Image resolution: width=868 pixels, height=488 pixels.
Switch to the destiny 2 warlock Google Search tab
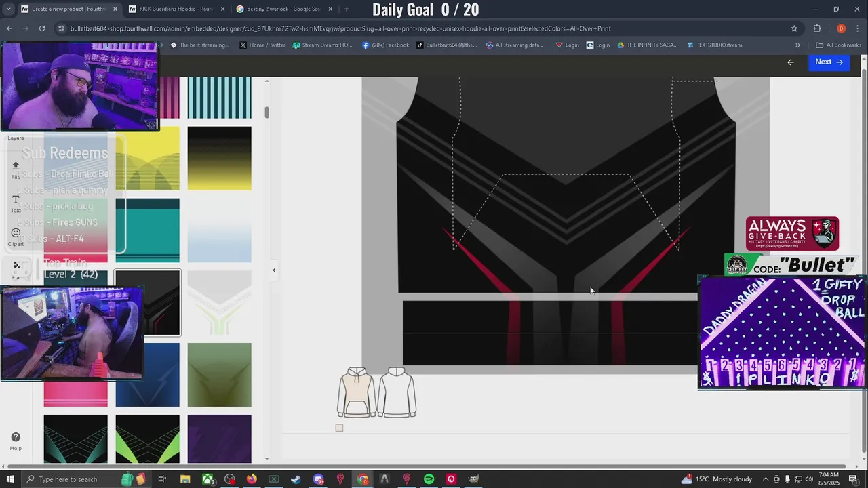(283, 9)
